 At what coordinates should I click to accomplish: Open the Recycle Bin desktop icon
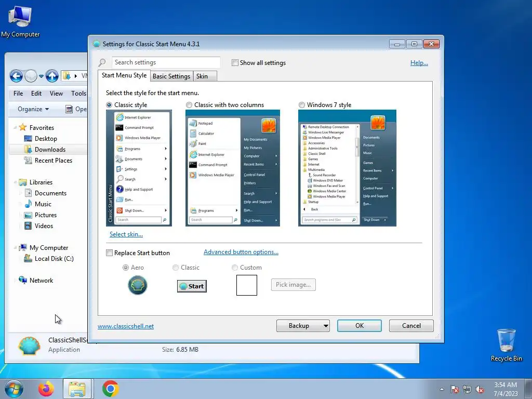pyautogui.click(x=506, y=345)
